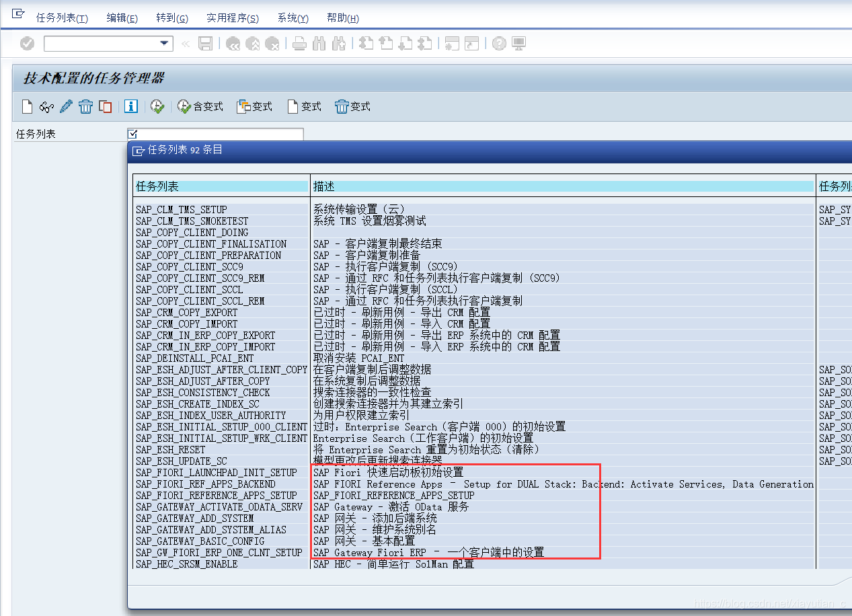852x616 pixels.
Task: Click the 任务列表 column header in popup
Action: [221, 186]
